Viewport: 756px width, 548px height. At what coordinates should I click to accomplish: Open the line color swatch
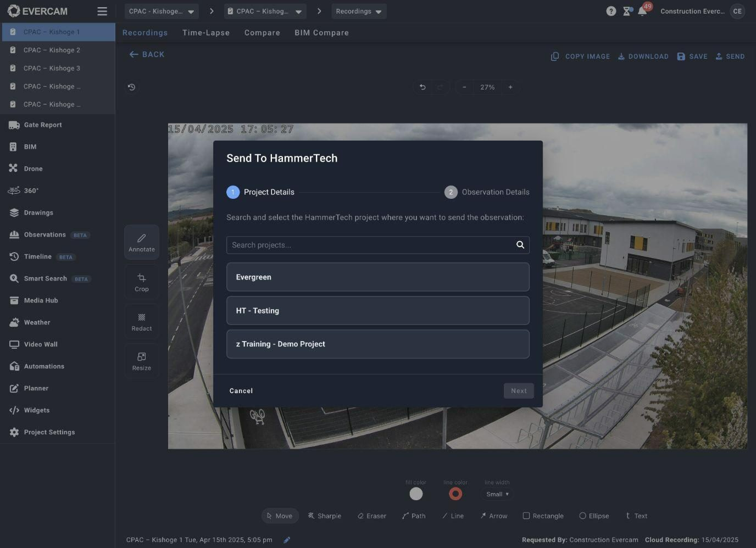[455, 494]
